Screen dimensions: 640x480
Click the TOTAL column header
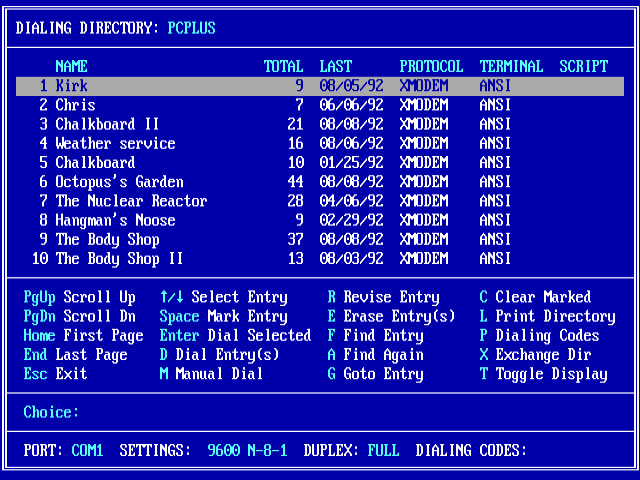pos(283,67)
